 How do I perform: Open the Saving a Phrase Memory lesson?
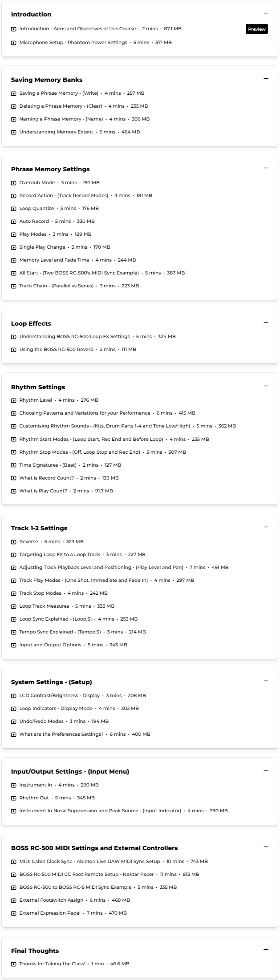tap(58, 93)
